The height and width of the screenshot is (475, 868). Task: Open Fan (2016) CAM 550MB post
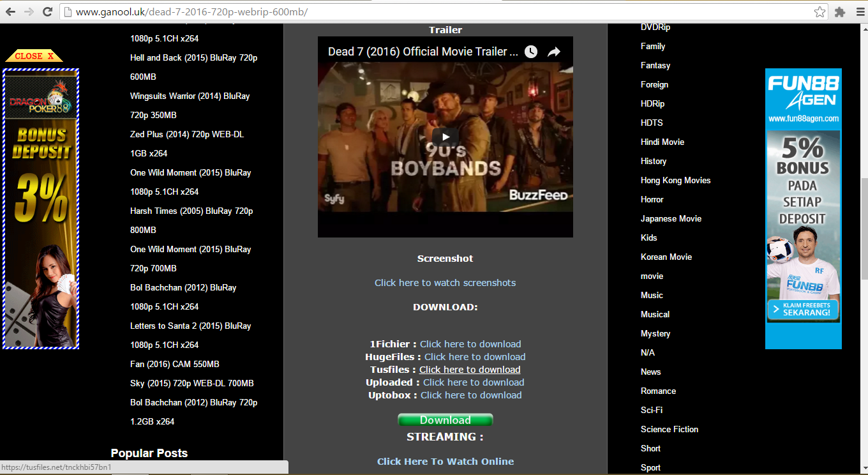[175, 364]
